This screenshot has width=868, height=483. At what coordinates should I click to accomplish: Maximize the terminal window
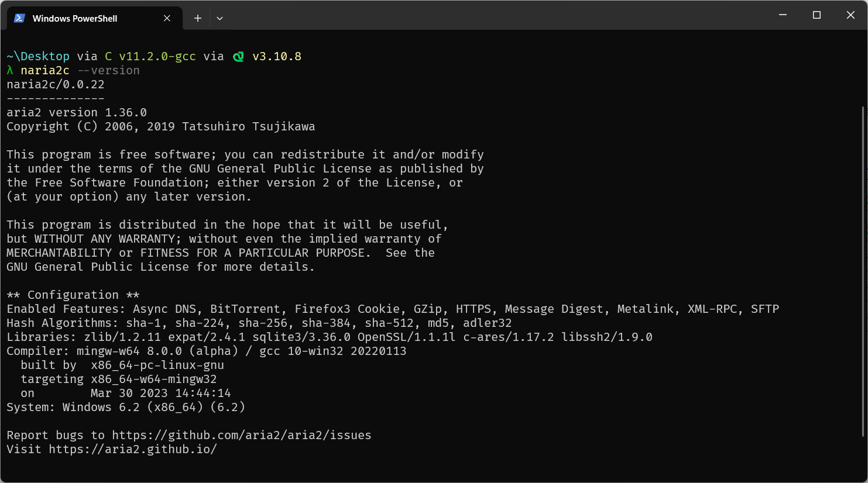point(816,15)
